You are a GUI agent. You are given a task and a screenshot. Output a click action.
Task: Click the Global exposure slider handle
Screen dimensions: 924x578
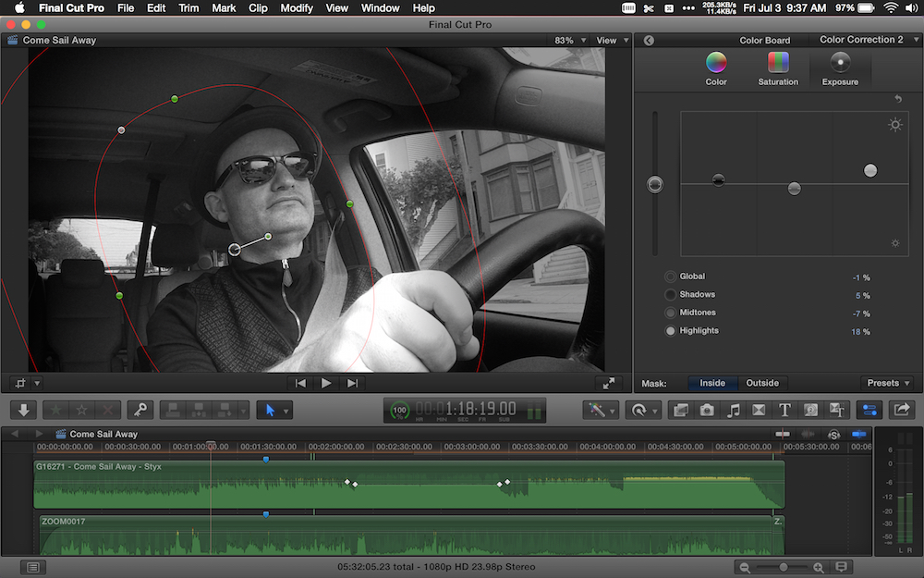[655, 185]
